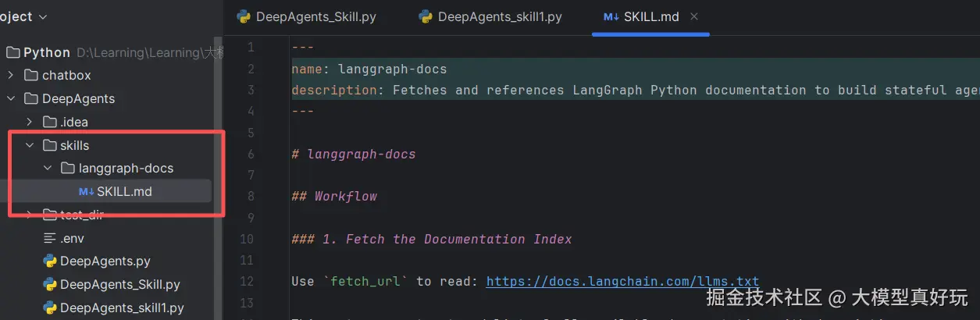Select SKILL.md in the project tree
The width and height of the screenshot is (980, 320).
[124, 191]
